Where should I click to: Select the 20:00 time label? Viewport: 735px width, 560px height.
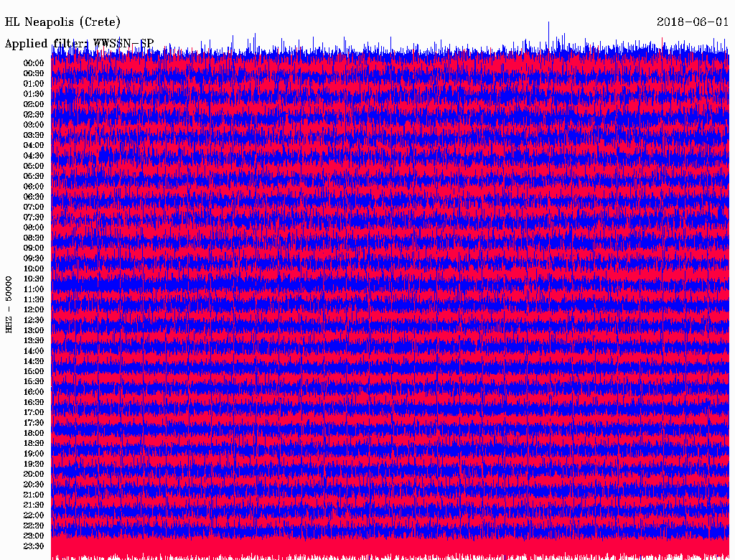34,474
